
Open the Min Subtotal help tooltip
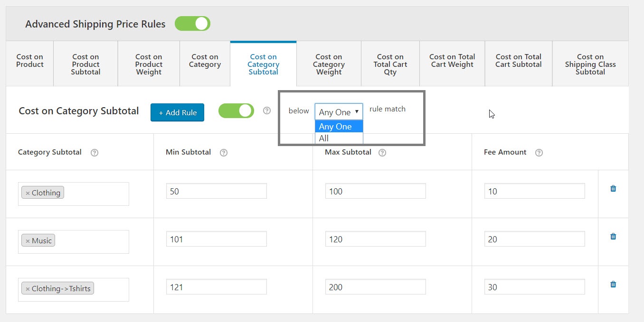pos(223,152)
